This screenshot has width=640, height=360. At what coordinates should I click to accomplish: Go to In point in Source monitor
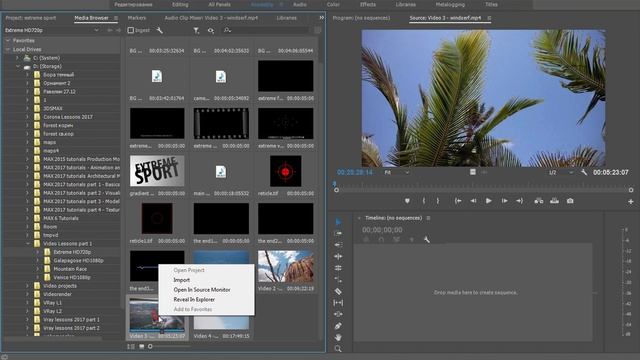click(458, 201)
